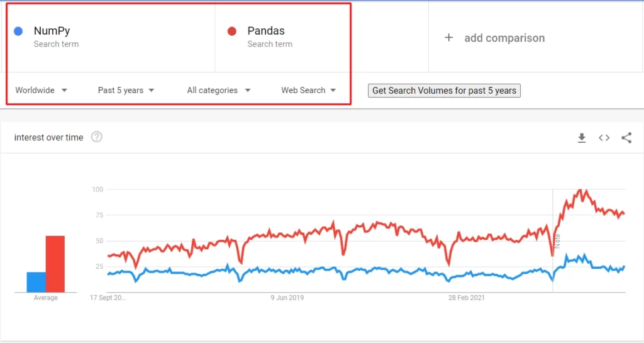Share the interest over time chart

click(626, 138)
